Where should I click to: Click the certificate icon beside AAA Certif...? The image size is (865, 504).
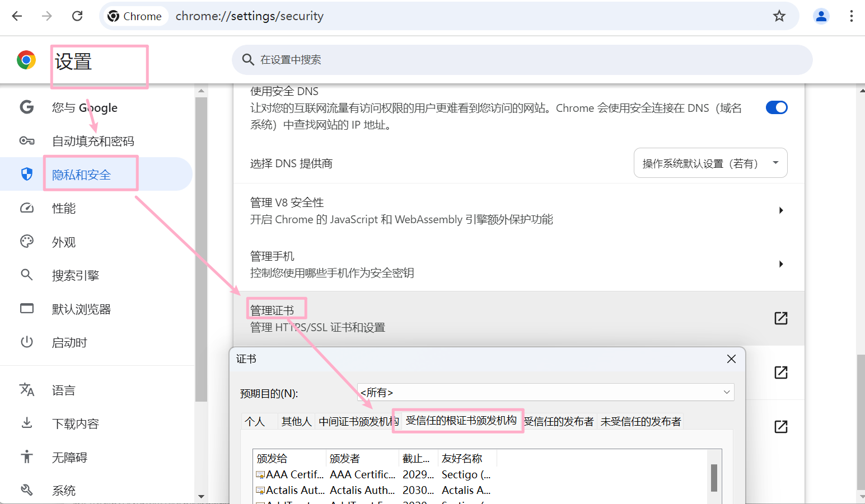pyautogui.click(x=260, y=475)
